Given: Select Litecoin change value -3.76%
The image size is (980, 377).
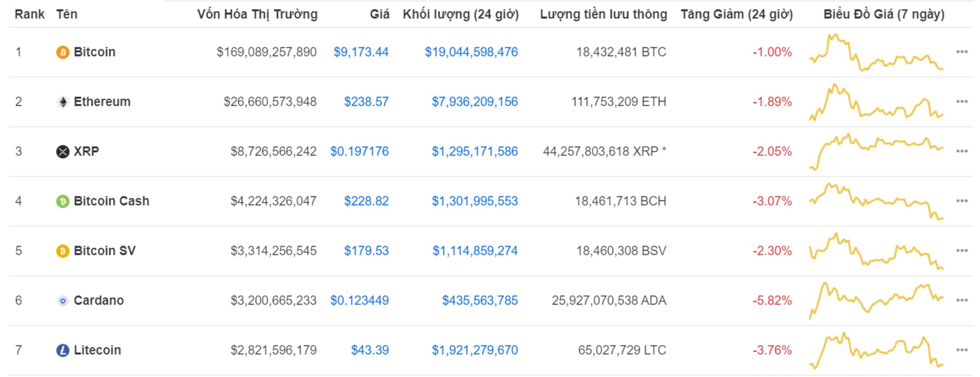Looking at the screenshot, I should tap(772, 350).
